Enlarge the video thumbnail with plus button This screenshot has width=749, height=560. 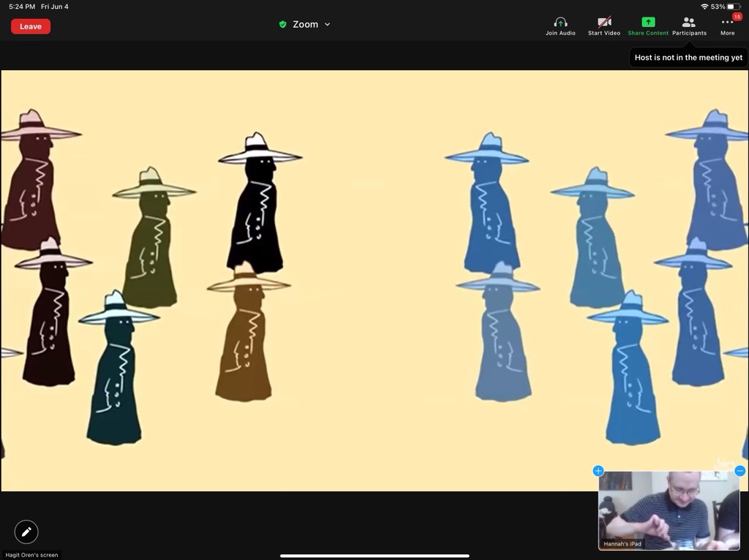pyautogui.click(x=598, y=471)
